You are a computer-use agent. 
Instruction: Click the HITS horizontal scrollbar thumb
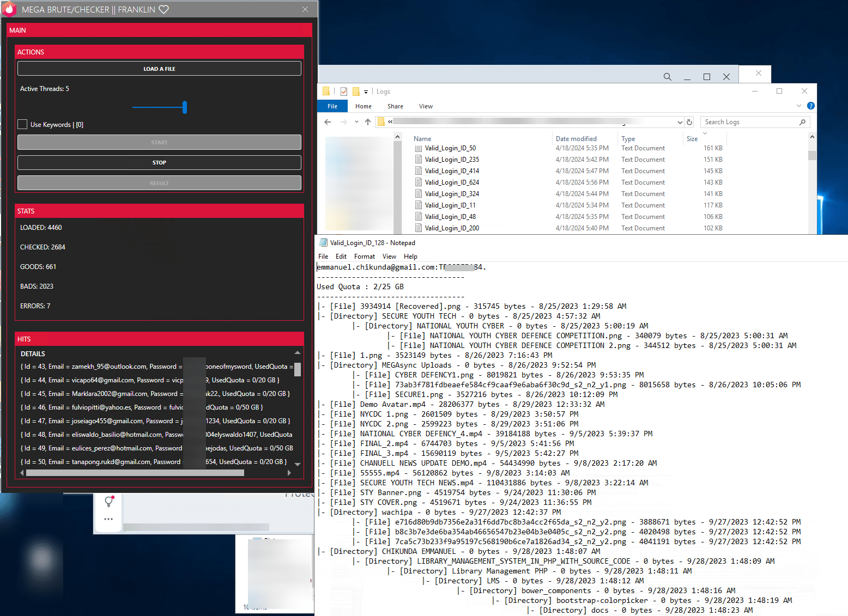pos(135,473)
